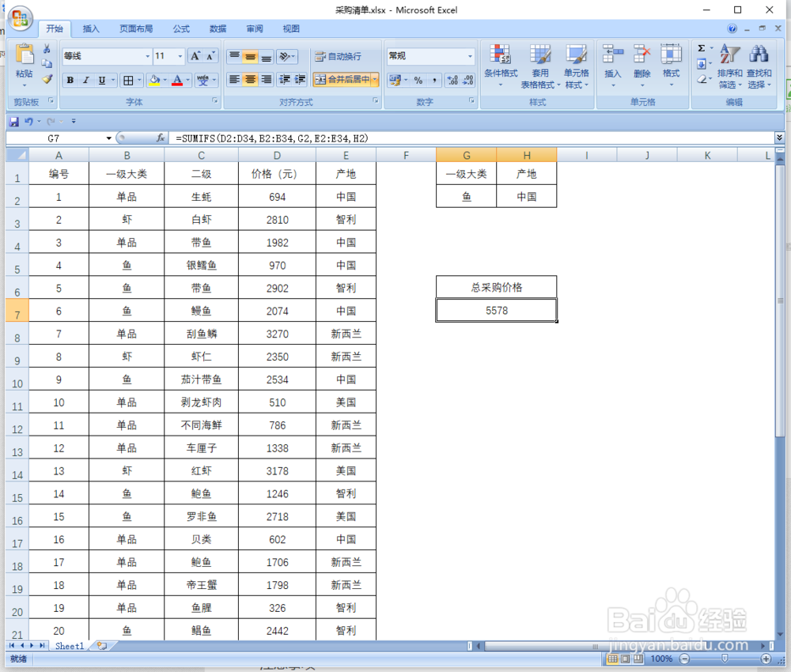Switch to 插入 ribbon tab
The image size is (791, 672).
click(x=91, y=28)
